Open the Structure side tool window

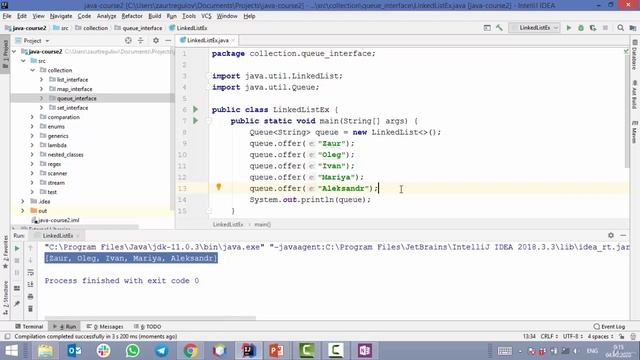pyautogui.click(x=5, y=298)
